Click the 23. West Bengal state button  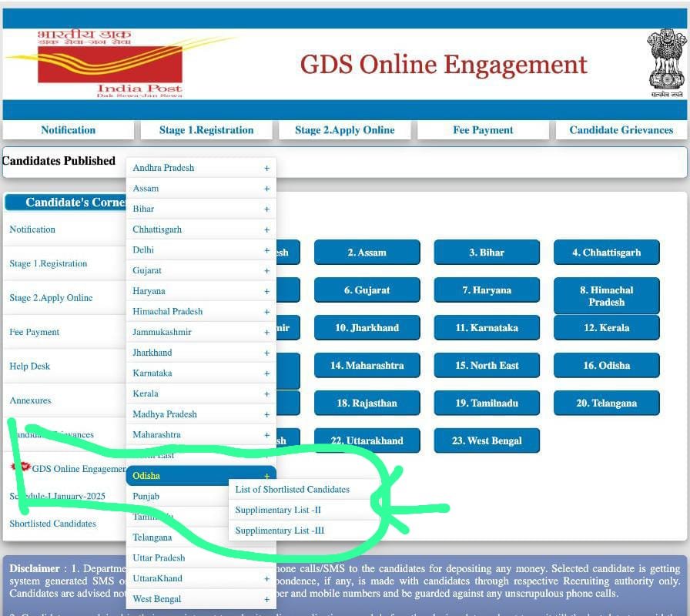click(487, 440)
